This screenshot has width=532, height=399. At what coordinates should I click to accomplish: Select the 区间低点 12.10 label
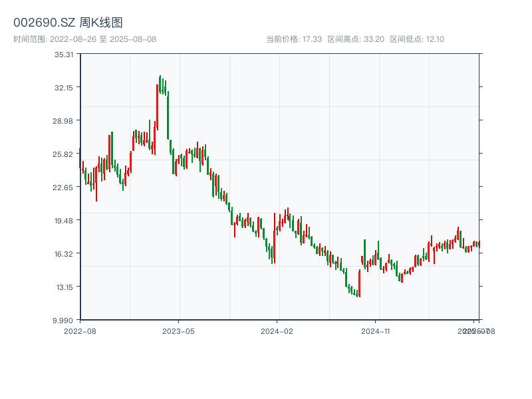[x=417, y=39]
